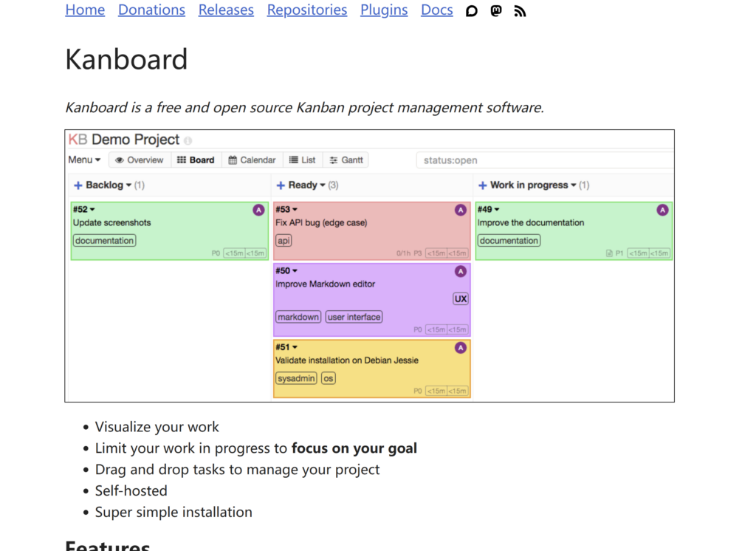The height and width of the screenshot is (551, 756).
Task: Expand the Menu dropdown
Action: pos(84,160)
